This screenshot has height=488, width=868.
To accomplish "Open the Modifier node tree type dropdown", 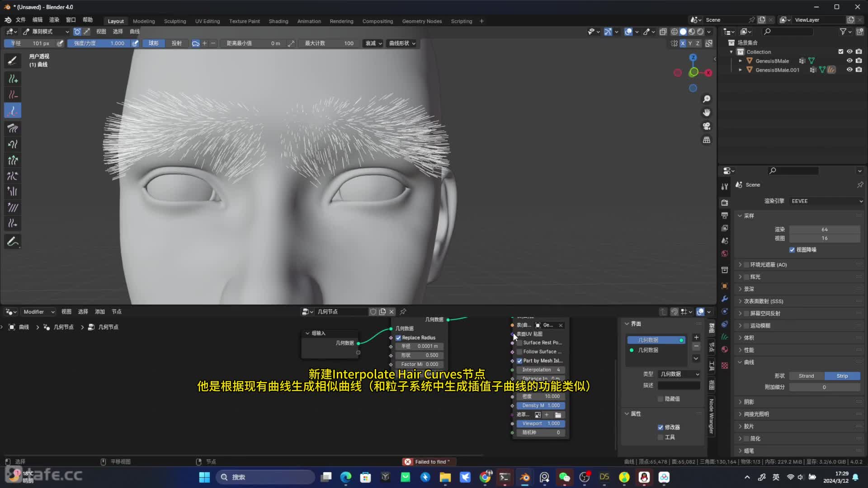I will tap(38, 312).
